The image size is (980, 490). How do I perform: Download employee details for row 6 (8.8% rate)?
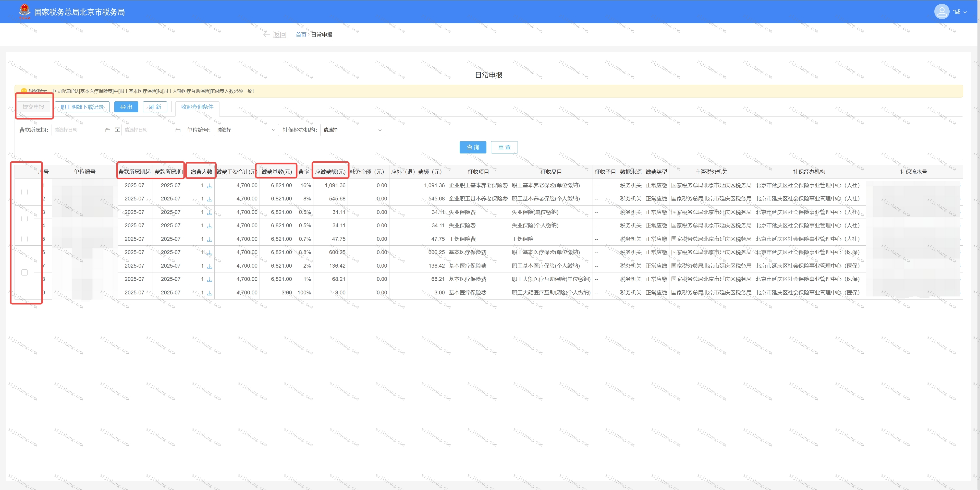coord(210,253)
